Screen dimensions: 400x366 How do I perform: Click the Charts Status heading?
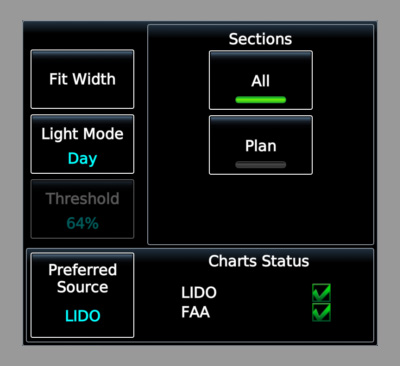[259, 261]
